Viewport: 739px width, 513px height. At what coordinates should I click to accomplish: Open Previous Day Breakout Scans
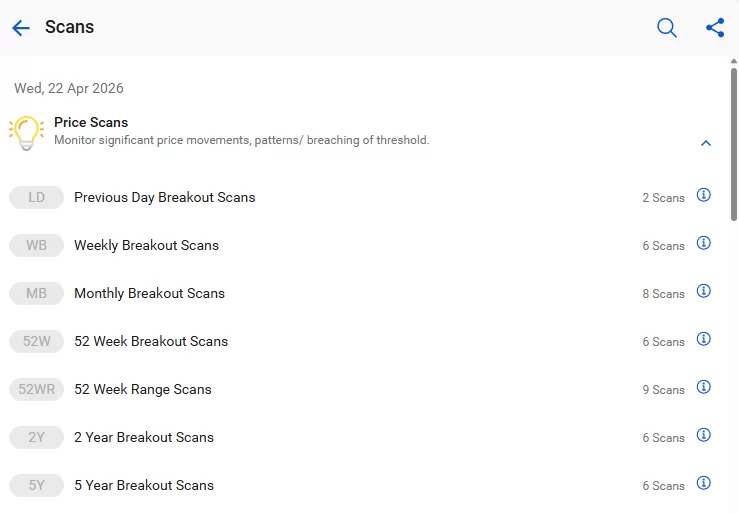point(165,197)
